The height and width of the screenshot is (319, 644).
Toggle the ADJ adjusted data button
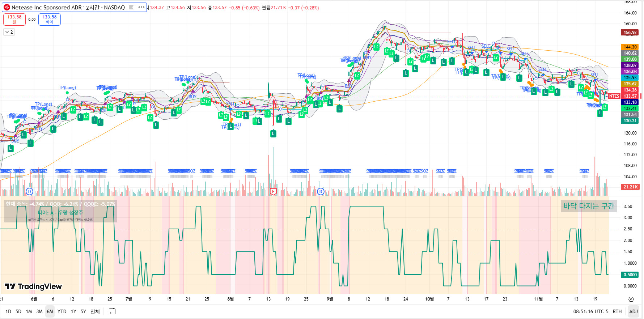[633, 311]
